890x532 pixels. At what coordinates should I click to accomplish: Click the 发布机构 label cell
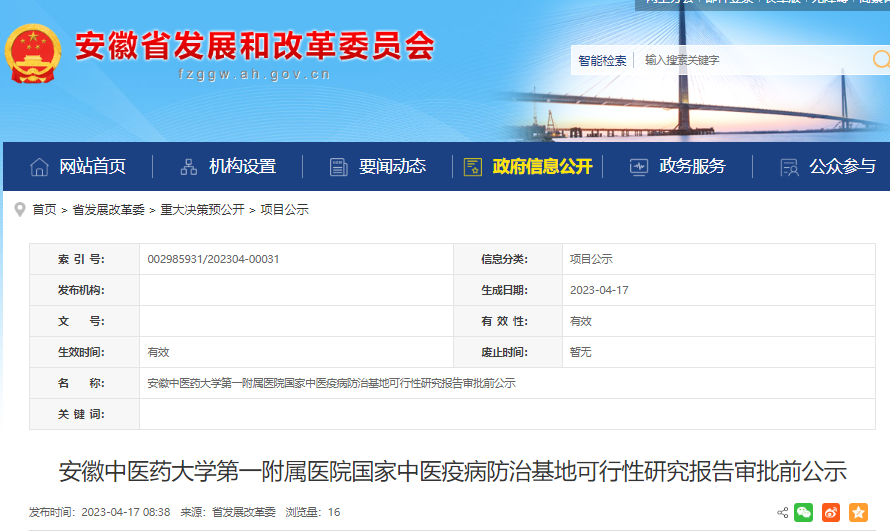point(85,290)
